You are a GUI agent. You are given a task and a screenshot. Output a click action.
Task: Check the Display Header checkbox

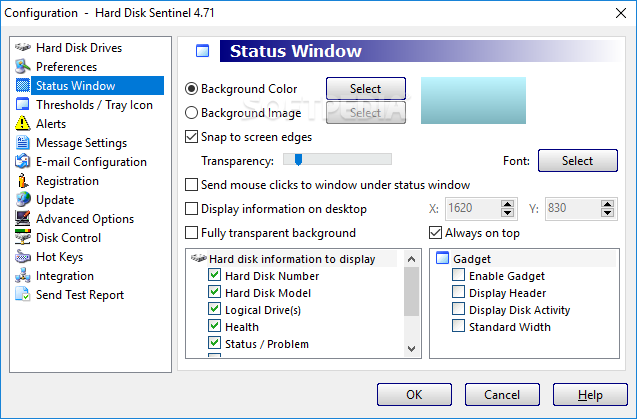pos(459,292)
